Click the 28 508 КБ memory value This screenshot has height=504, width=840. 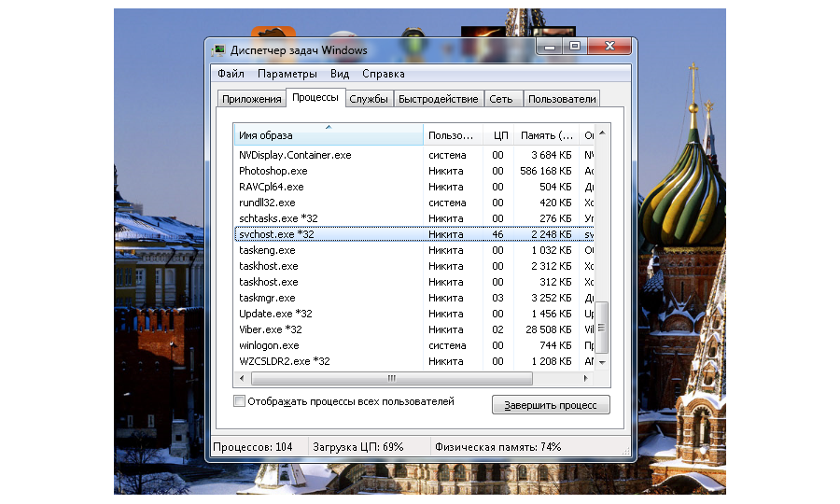click(x=548, y=329)
